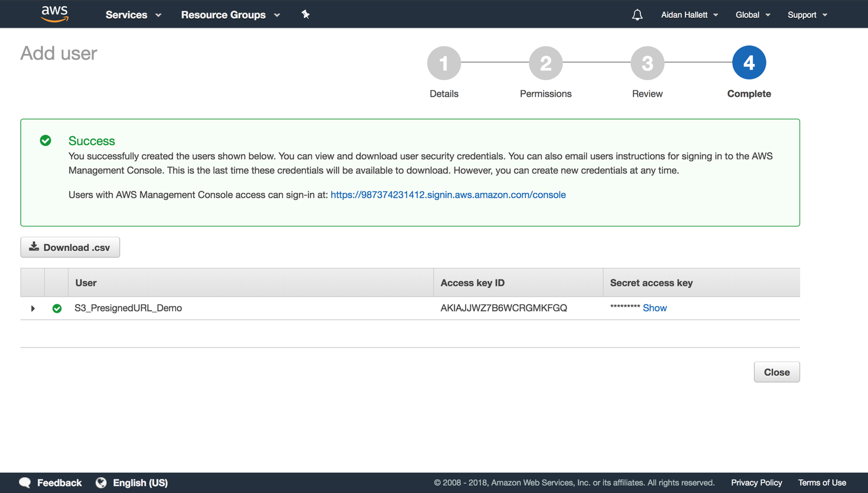Image resolution: width=868 pixels, height=493 pixels.
Task: Click the globe language icon
Action: (x=101, y=482)
